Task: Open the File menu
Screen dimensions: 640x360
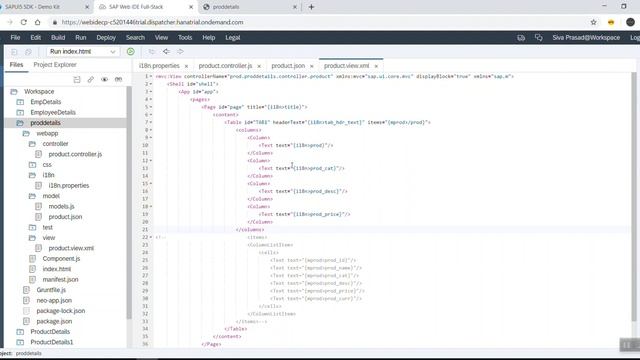Action: click(15, 38)
